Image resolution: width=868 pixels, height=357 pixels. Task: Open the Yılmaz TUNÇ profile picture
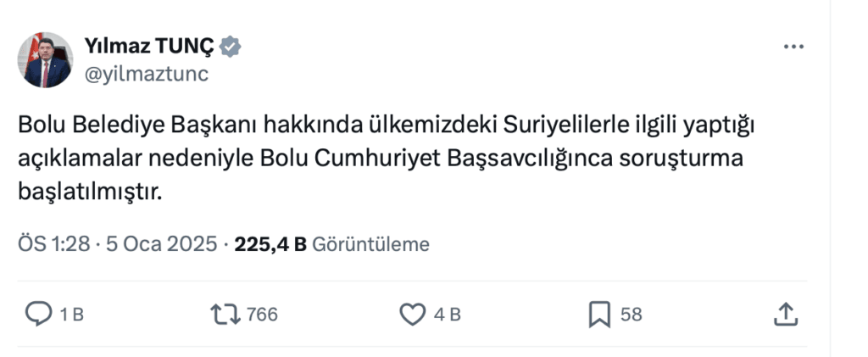(47, 60)
